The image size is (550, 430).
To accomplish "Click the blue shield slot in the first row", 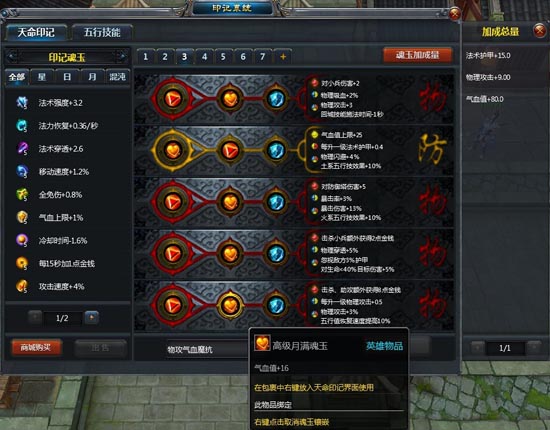I will click(276, 99).
